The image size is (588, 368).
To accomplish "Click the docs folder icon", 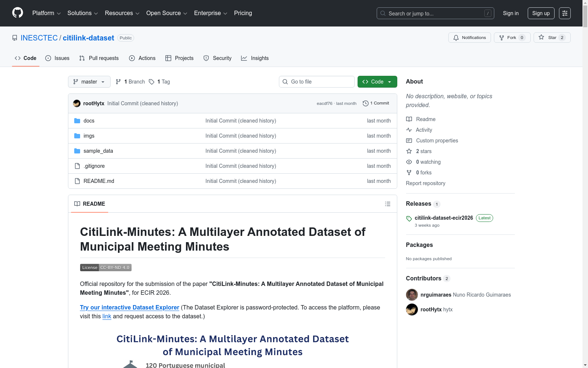I will [77, 121].
